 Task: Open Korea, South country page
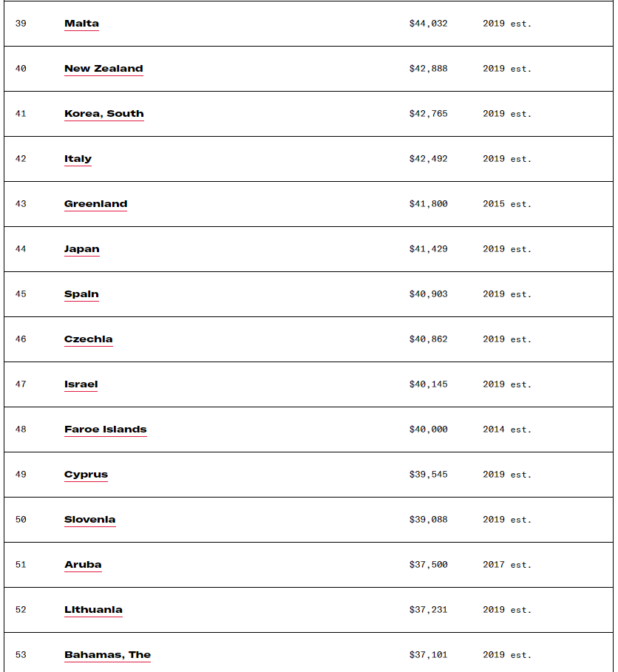[104, 114]
